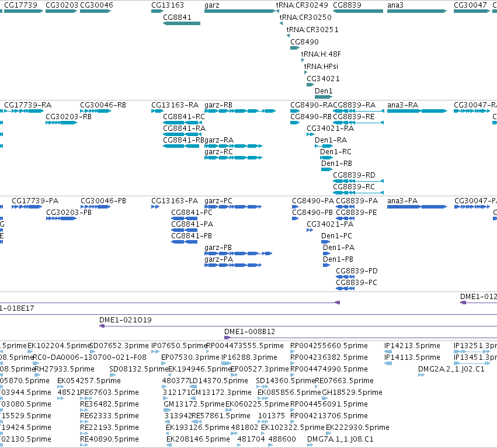The image size is (497, 448).
Task: Click the Den1-RA transcript label
Action: coord(331,140)
